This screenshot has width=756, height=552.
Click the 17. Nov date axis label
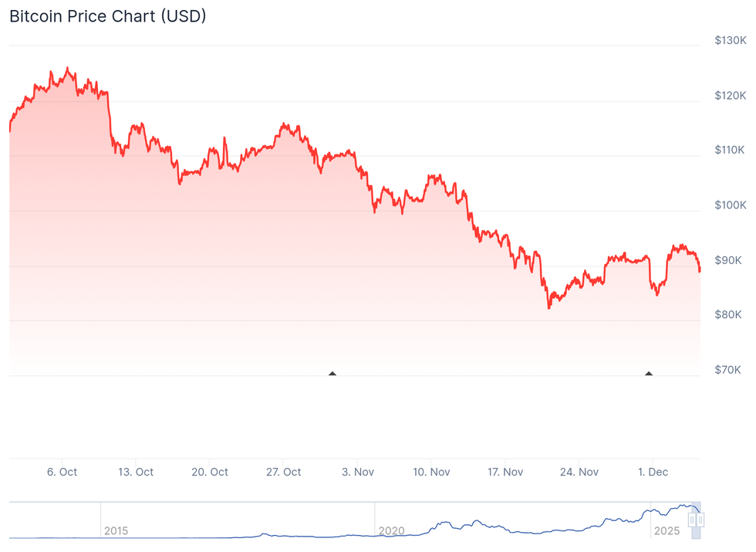click(x=505, y=472)
